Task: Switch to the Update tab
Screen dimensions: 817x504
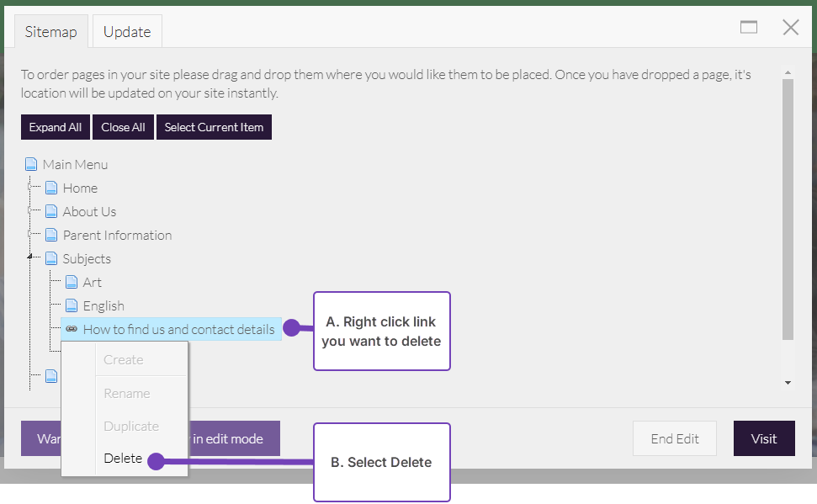Action: [x=127, y=32]
